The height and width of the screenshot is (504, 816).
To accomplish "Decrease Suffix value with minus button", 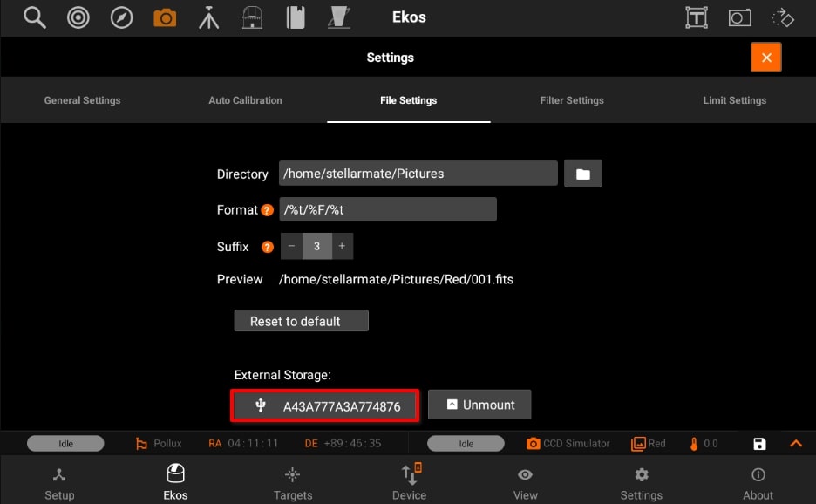I will 291,246.
